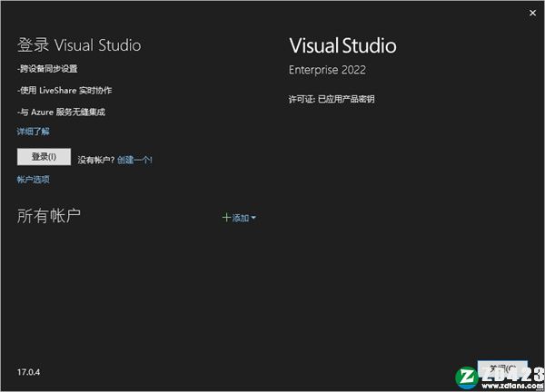Click the 与 Azure 服务无缝集成 line
This screenshot has height=392, width=545.
click(x=61, y=113)
